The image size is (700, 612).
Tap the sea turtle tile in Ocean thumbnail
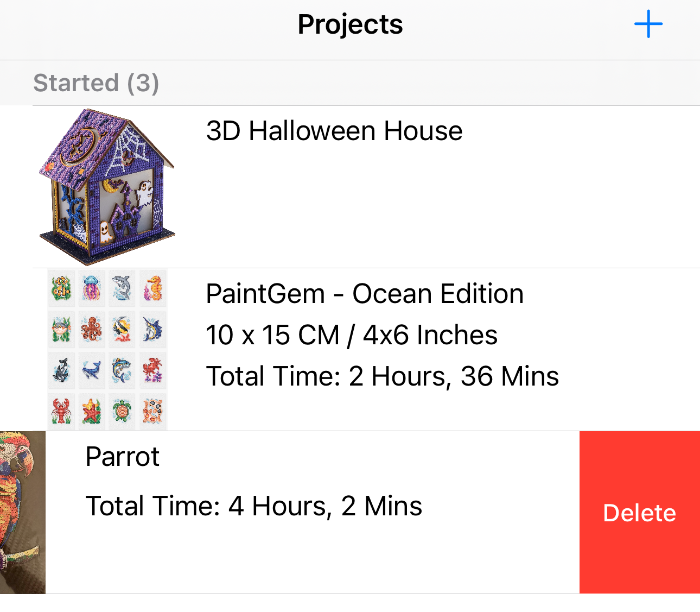tap(122, 411)
